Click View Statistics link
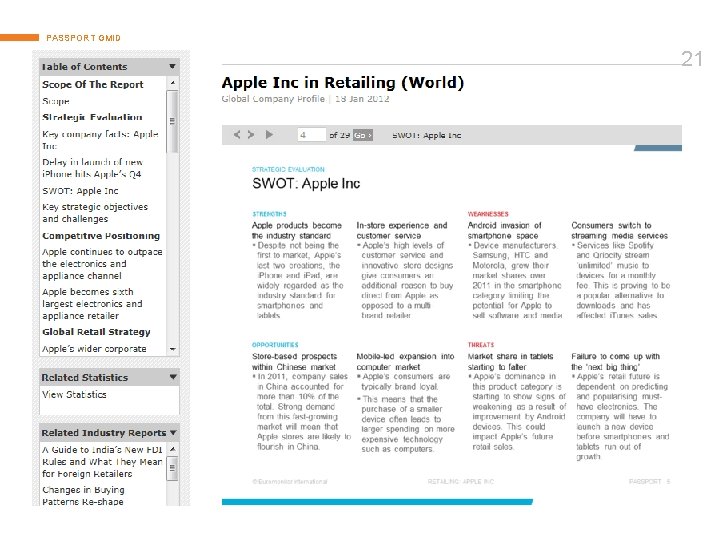 [74, 394]
